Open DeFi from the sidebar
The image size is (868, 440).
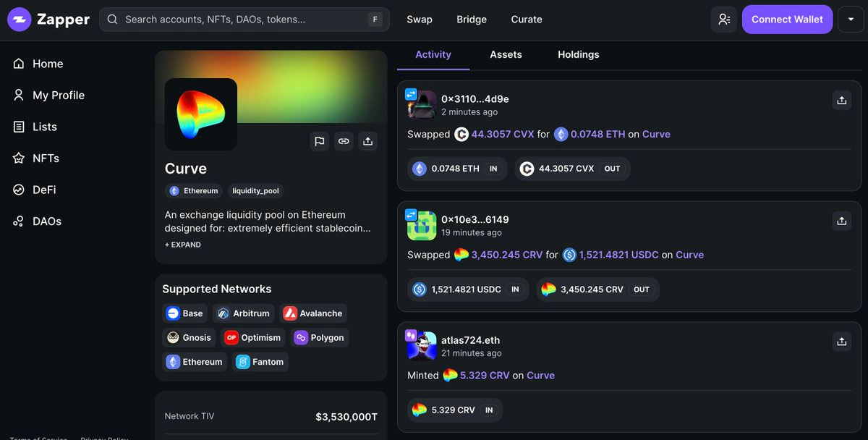35,190
